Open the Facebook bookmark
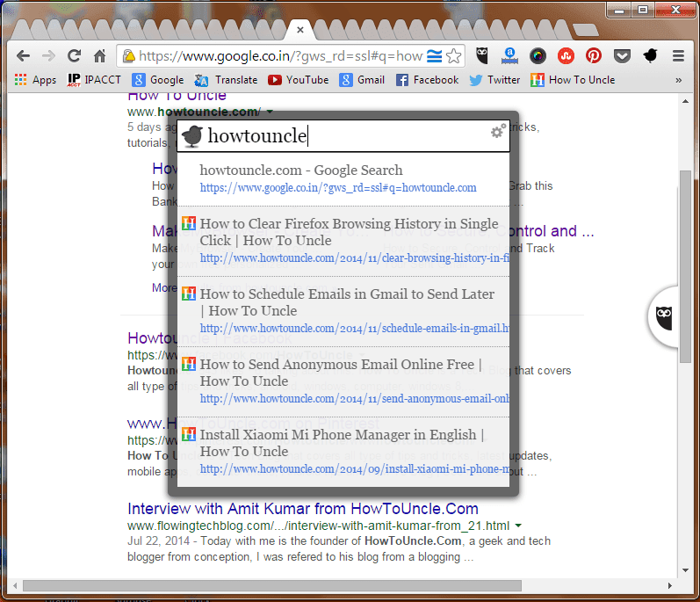Viewport: 700px width, 602px height. pyautogui.click(x=427, y=80)
